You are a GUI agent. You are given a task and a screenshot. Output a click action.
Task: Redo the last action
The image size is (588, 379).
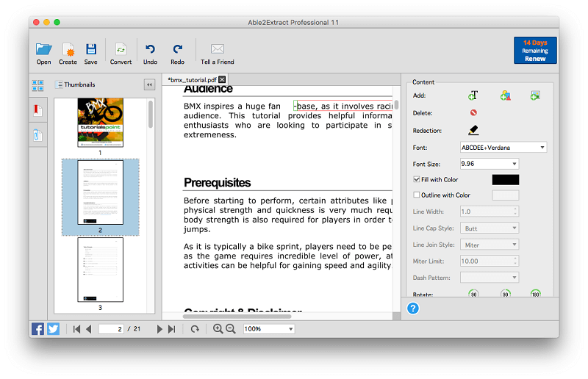pyautogui.click(x=177, y=49)
